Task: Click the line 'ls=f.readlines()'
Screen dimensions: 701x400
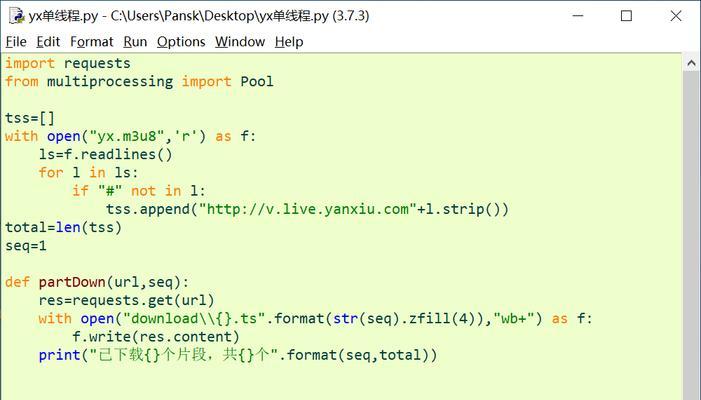Action: [106, 154]
